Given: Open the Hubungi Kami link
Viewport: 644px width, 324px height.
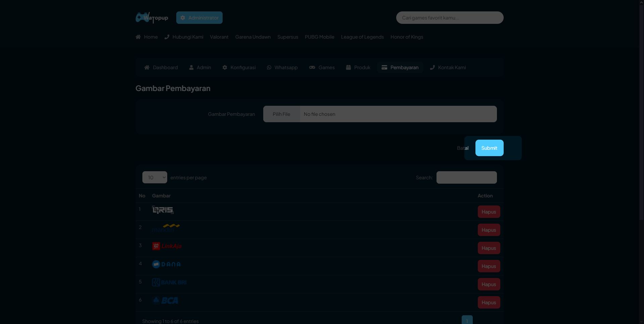Looking at the screenshot, I should pyautogui.click(x=184, y=37).
